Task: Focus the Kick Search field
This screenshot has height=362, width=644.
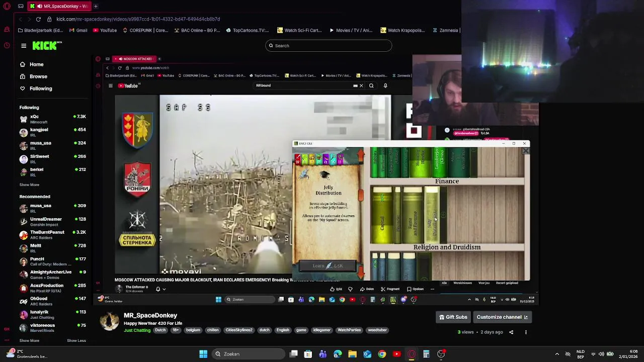Action: (329, 46)
